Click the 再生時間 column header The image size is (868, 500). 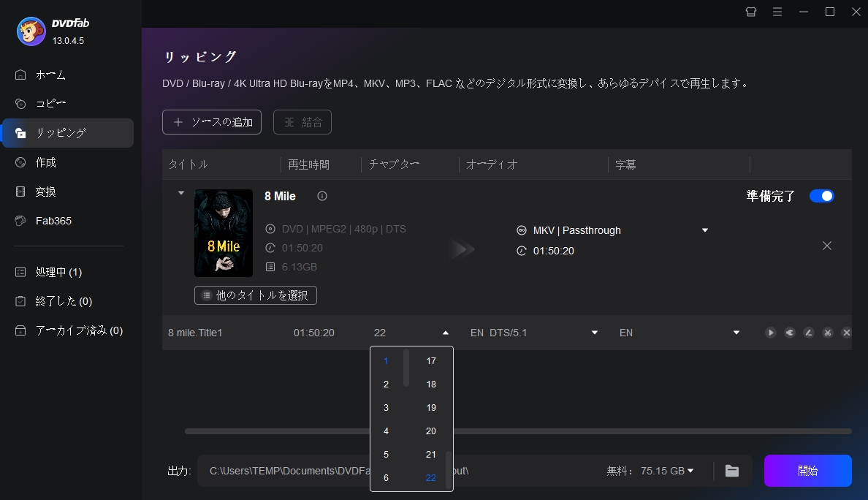point(308,164)
